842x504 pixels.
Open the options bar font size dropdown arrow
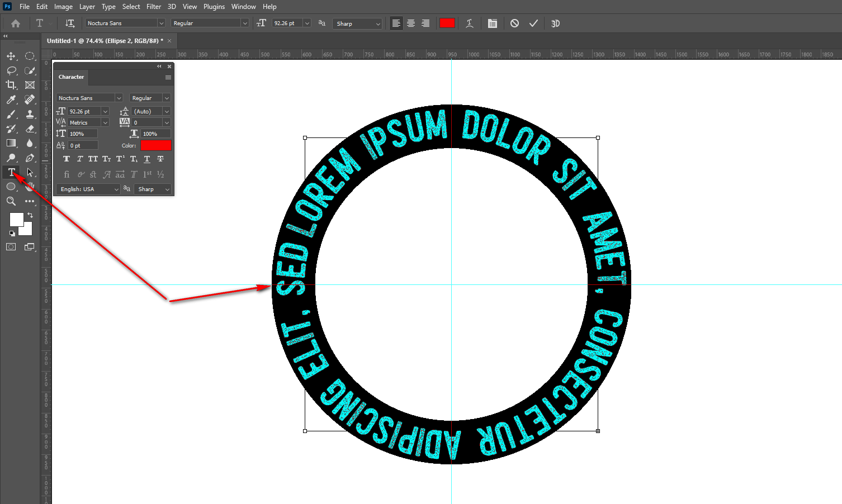point(307,23)
